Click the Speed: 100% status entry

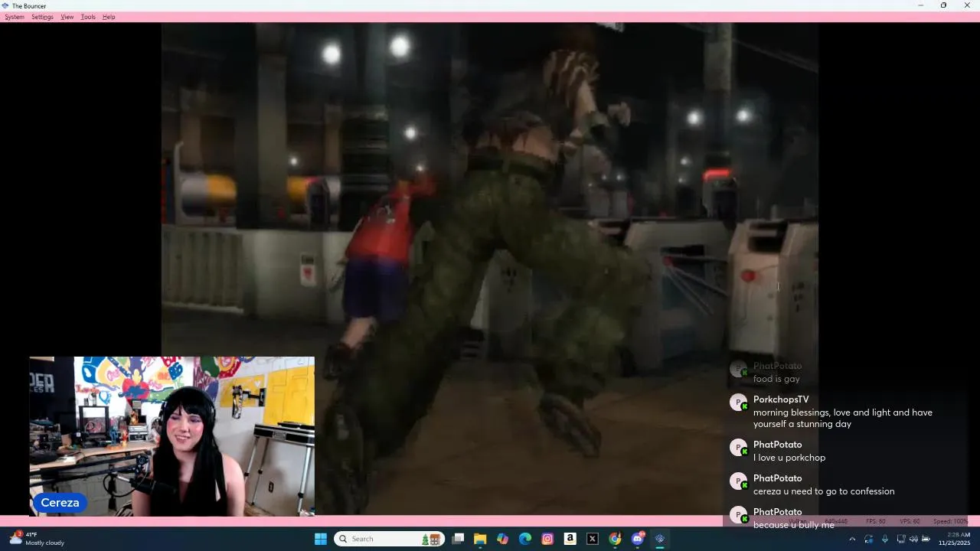[950, 521]
